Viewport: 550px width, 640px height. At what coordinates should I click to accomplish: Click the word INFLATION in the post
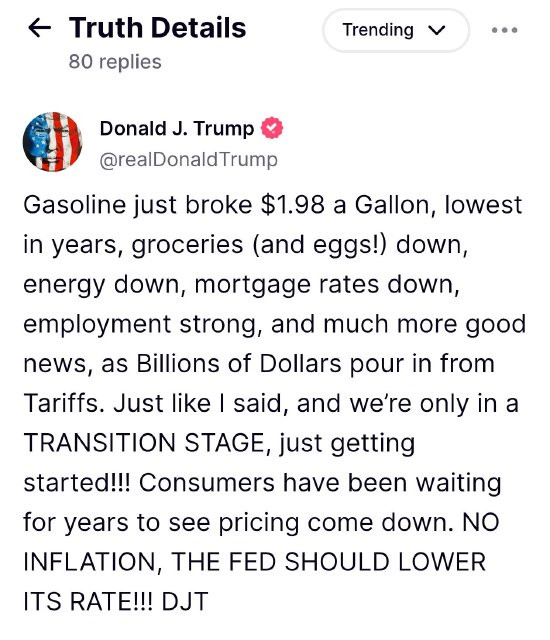pos(89,562)
